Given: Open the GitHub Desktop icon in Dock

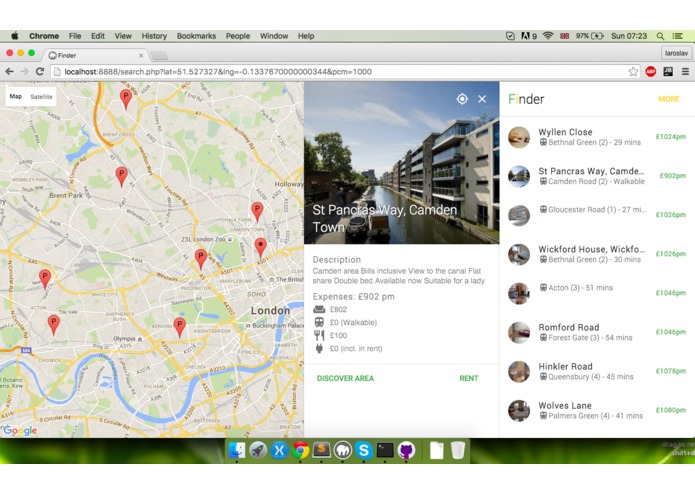Looking at the screenshot, I should tap(406, 451).
